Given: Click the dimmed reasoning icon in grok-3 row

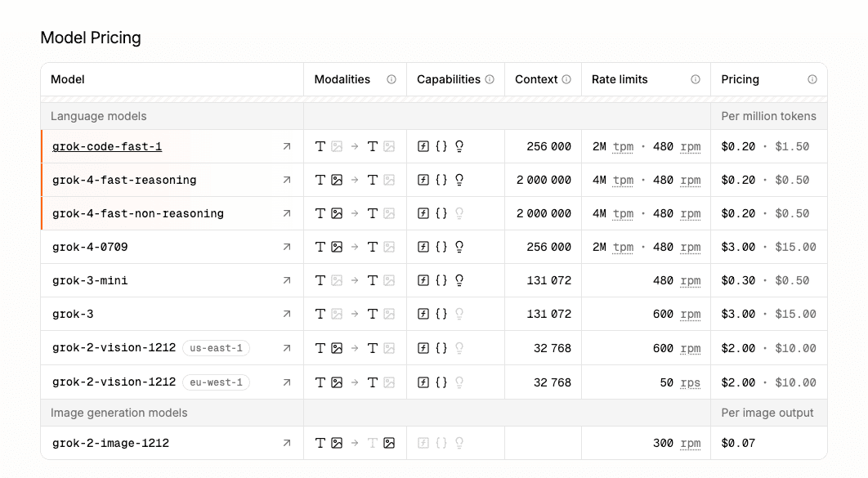Looking at the screenshot, I should 459,314.
